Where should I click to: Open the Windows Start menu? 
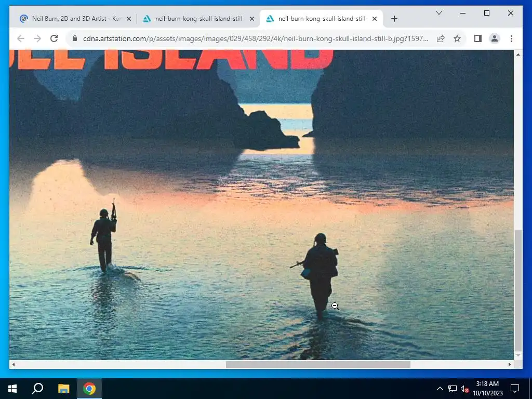click(12, 389)
